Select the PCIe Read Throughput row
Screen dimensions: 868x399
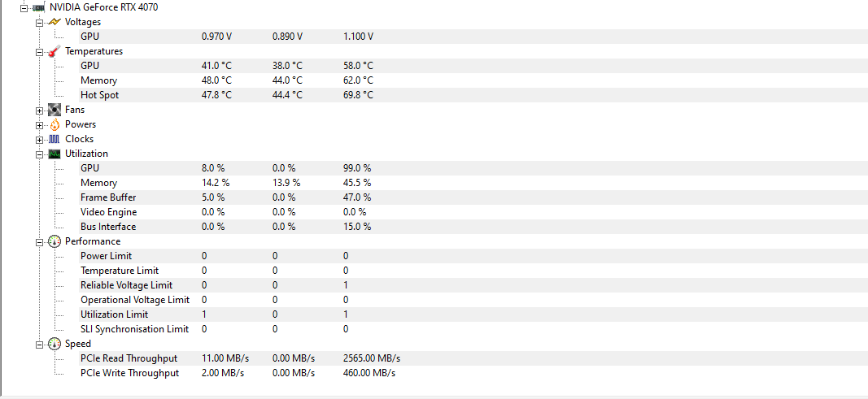129,358
